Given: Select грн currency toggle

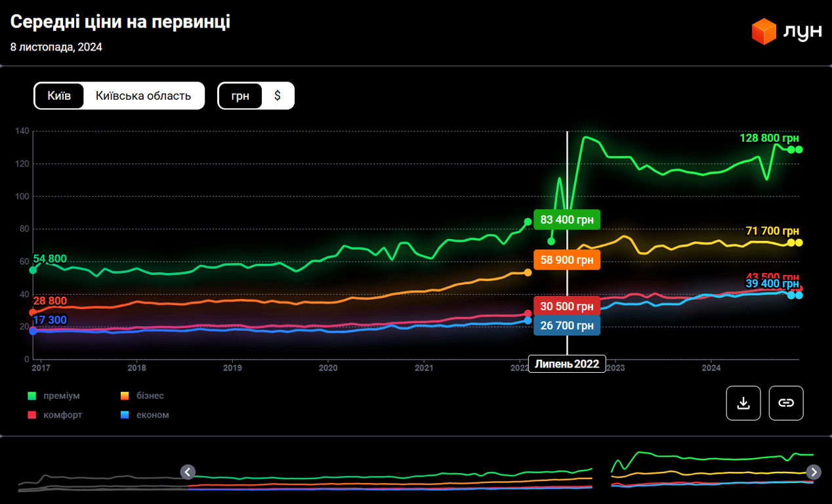Looking at the screenshot, I should click(x=239, y=96).
